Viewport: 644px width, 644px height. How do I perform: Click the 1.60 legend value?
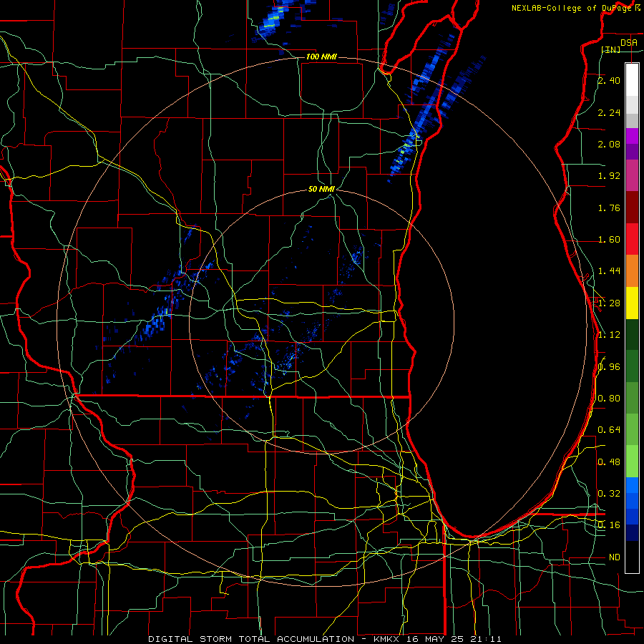(609, 240)
